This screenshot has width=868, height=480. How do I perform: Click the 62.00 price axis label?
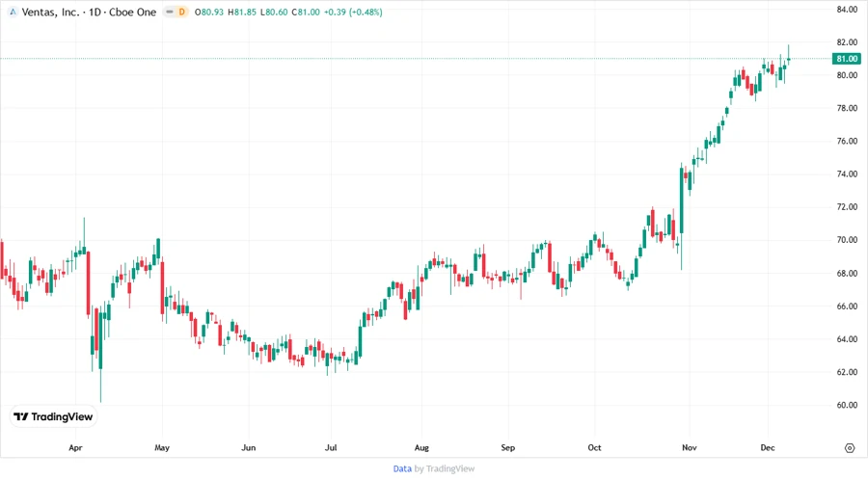click(x=847, y=372)
